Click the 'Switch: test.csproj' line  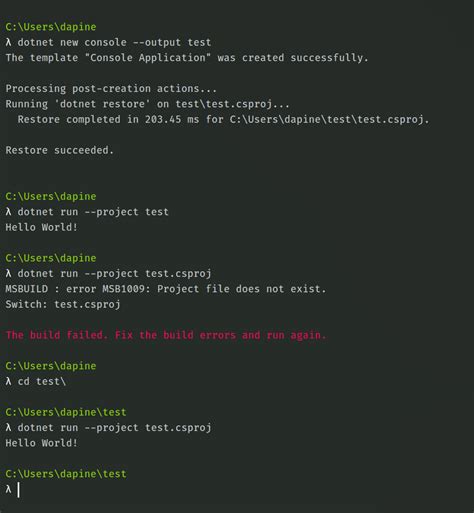pos(63,304)
